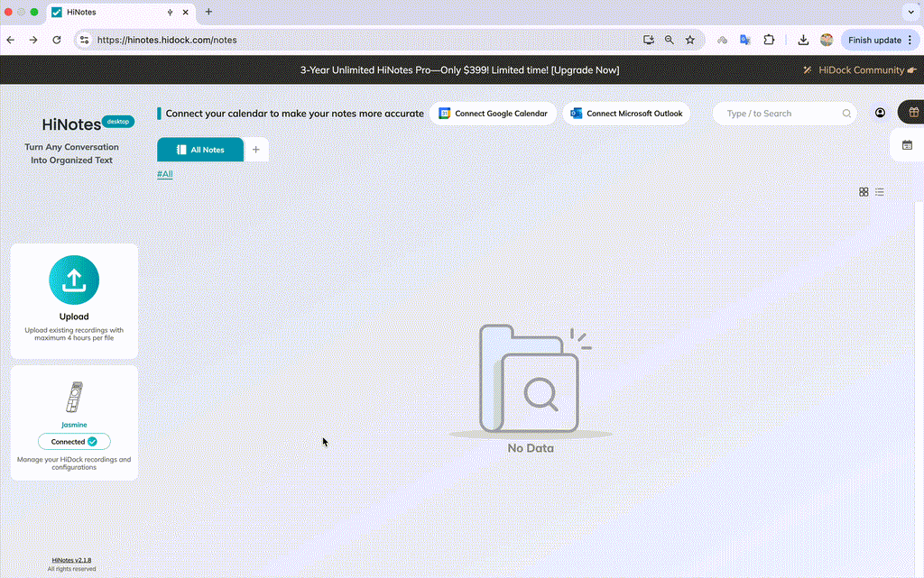Select the All Notes tab

click(200, 150)
